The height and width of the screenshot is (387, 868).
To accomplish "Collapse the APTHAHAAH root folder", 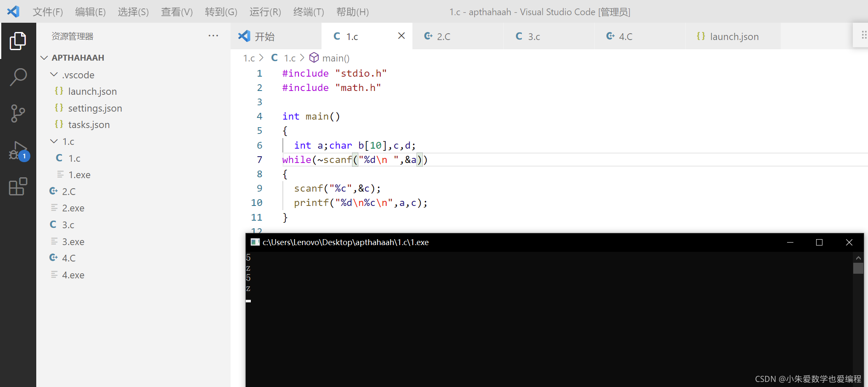I will (x=44, y=58).
